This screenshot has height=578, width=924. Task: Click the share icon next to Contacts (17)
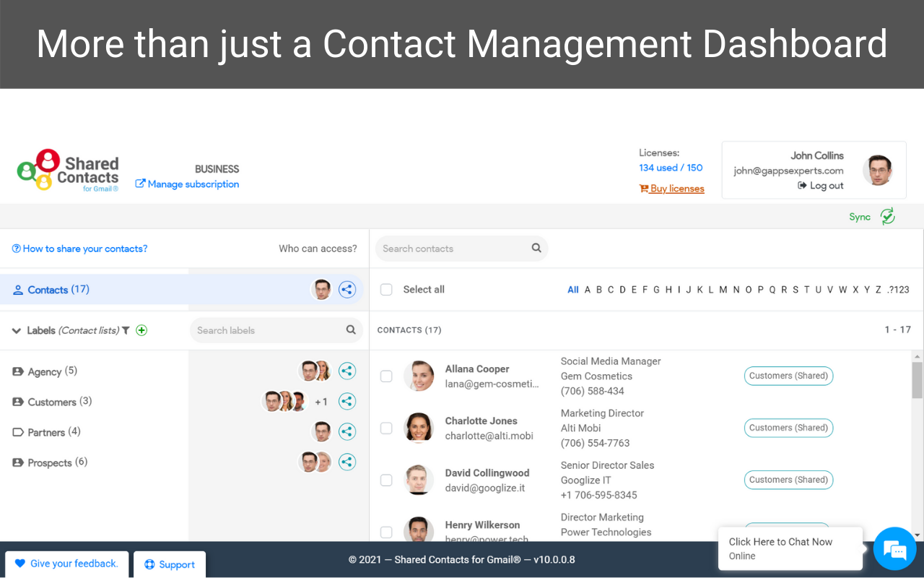(x=347, y=289)
